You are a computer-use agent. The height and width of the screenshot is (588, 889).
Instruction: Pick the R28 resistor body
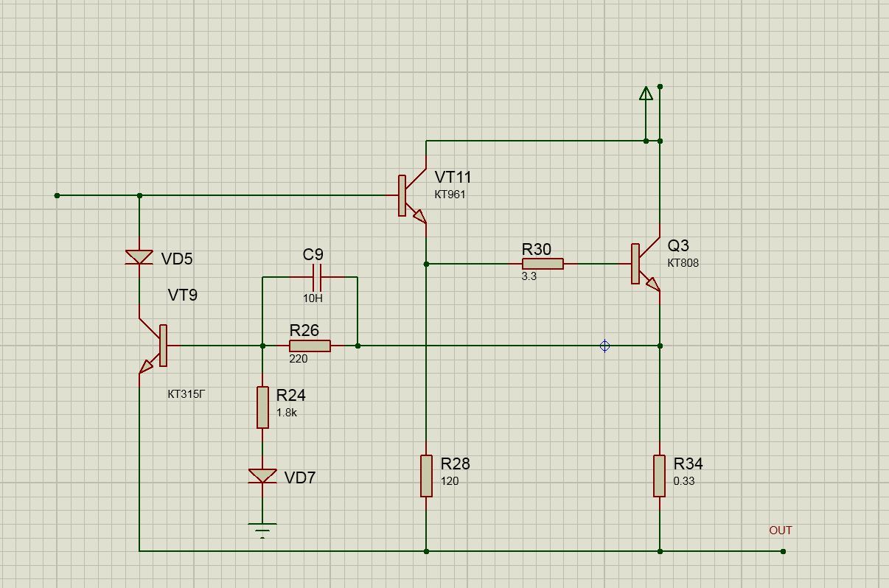click(426, 476)
